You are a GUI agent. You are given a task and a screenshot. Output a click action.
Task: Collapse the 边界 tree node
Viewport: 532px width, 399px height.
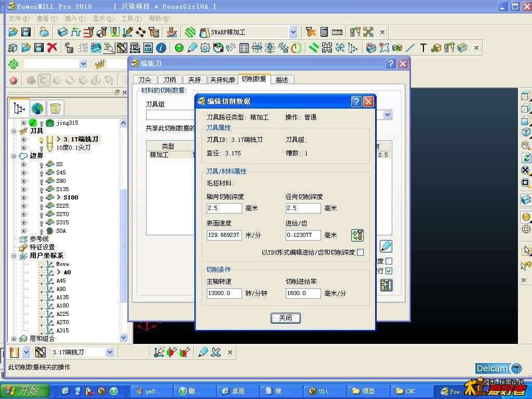pos(14,156)
